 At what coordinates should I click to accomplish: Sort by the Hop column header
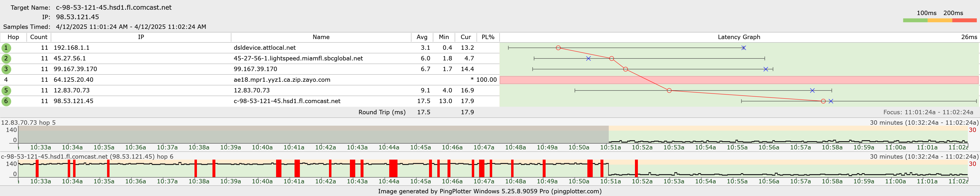point(13,37)
